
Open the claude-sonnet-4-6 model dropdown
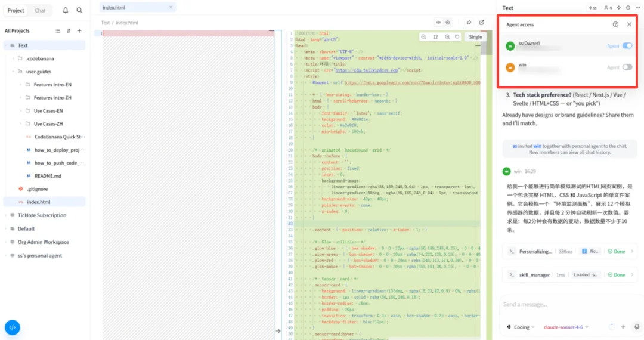tap(566, 327)
